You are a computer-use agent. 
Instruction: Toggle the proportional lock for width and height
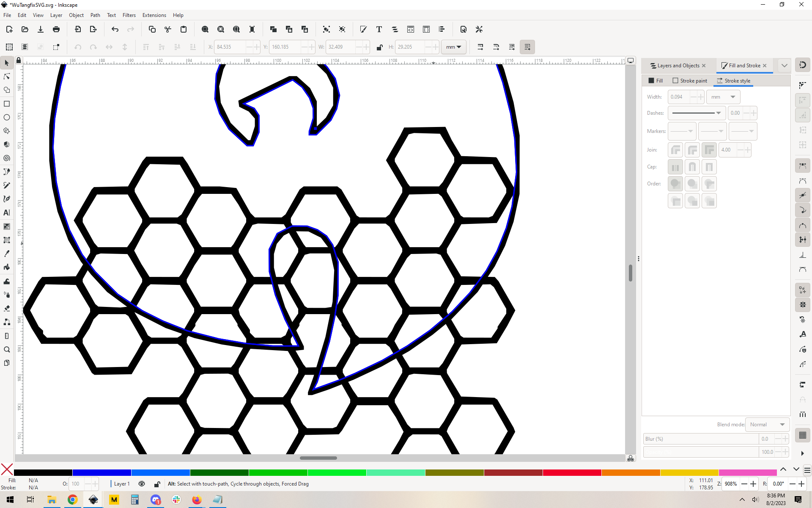379,47
